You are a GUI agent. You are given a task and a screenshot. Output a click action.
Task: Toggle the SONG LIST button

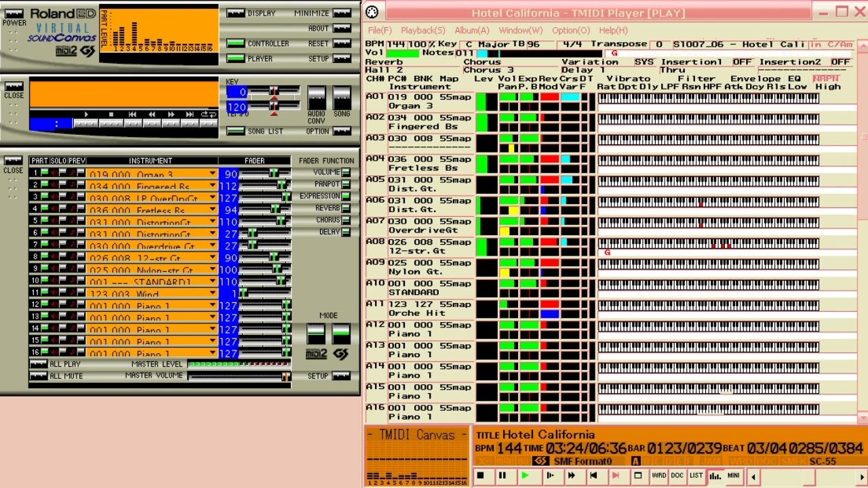(x=235, y=131)
